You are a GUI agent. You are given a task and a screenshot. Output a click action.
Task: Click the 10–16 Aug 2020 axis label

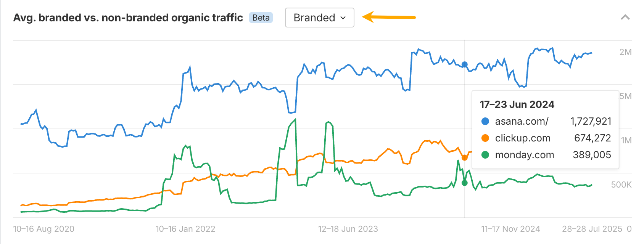(43, 229)
